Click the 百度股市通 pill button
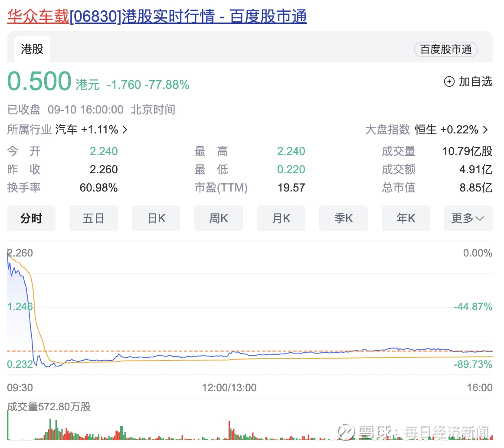 pyautogui.click(x=445, y=49)
